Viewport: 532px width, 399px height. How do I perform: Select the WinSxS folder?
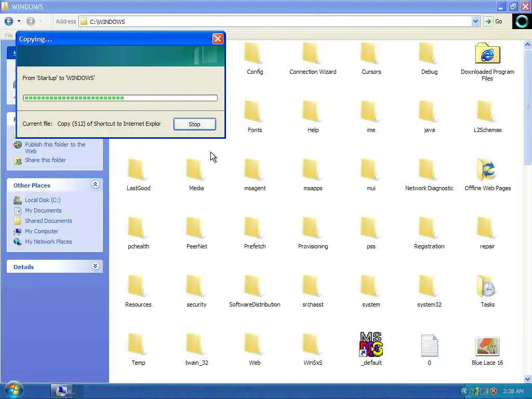313,349
